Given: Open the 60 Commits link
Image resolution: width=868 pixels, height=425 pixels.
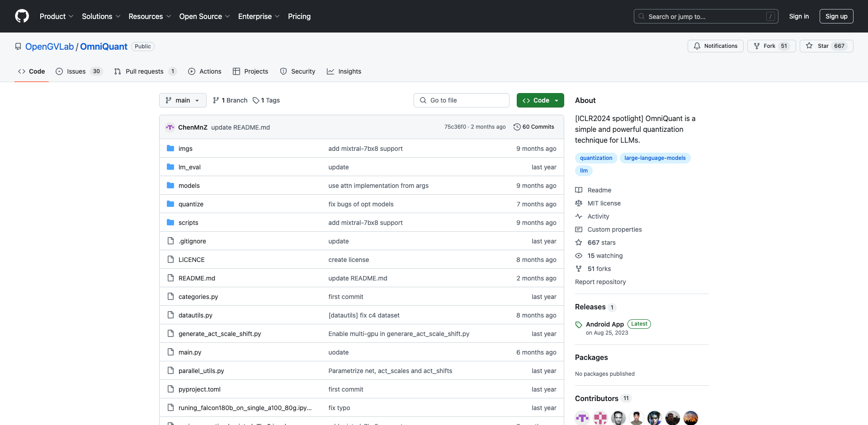Looking at the screenshot, I should pyautogui.click(x=534, y=127).
